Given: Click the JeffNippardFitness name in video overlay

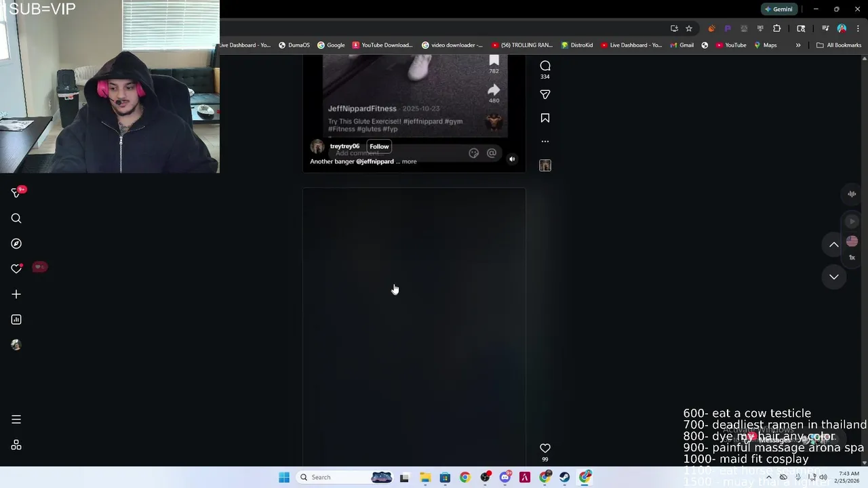Looking at the screenshot, I should [362, 108].
